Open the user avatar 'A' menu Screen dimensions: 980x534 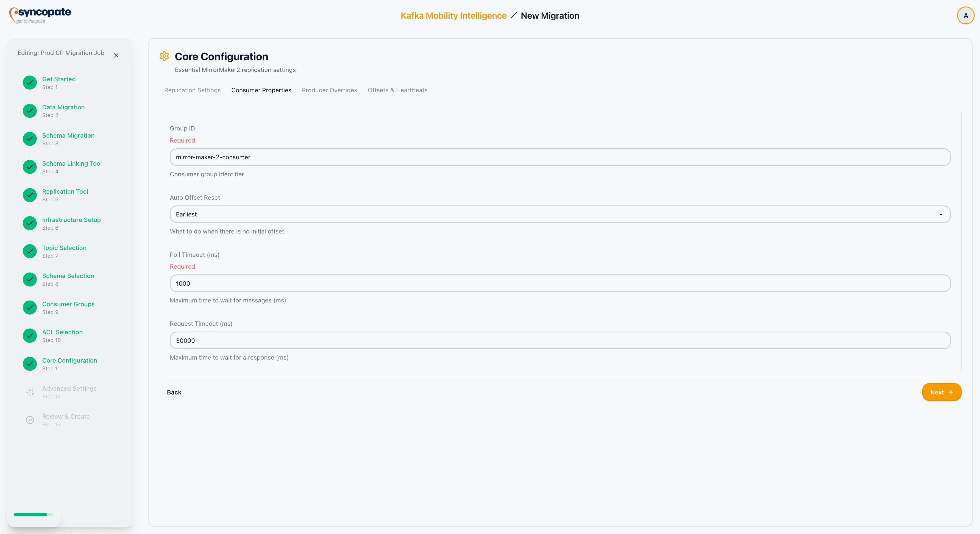tap(965, 16)
